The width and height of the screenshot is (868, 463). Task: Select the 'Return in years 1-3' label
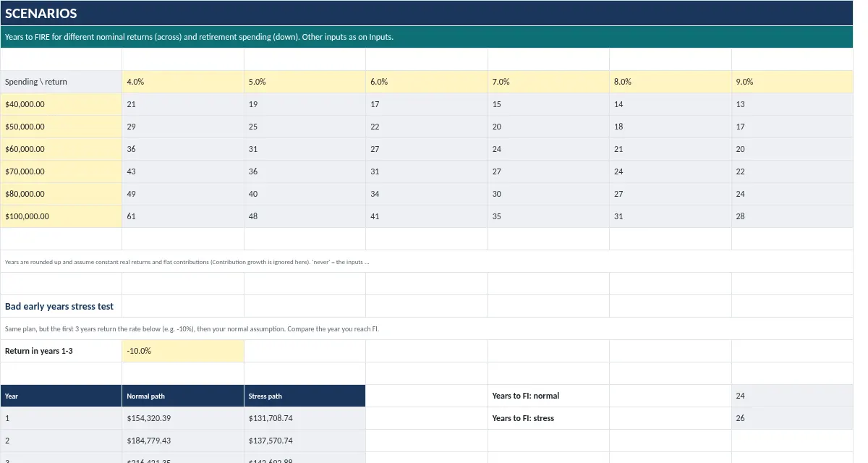61,351
